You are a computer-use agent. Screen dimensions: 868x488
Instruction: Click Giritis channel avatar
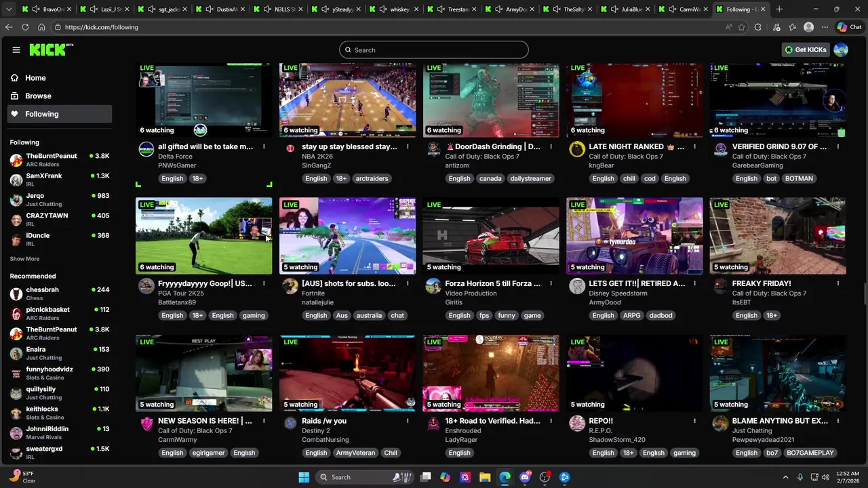[433, 286]
